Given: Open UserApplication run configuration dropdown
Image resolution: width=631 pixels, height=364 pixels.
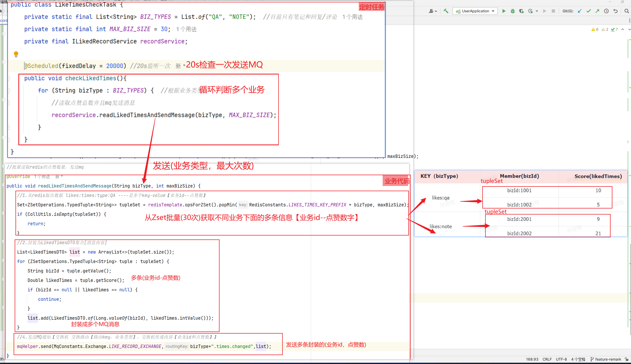Looking at the screenshot, I should click(475, 11).
